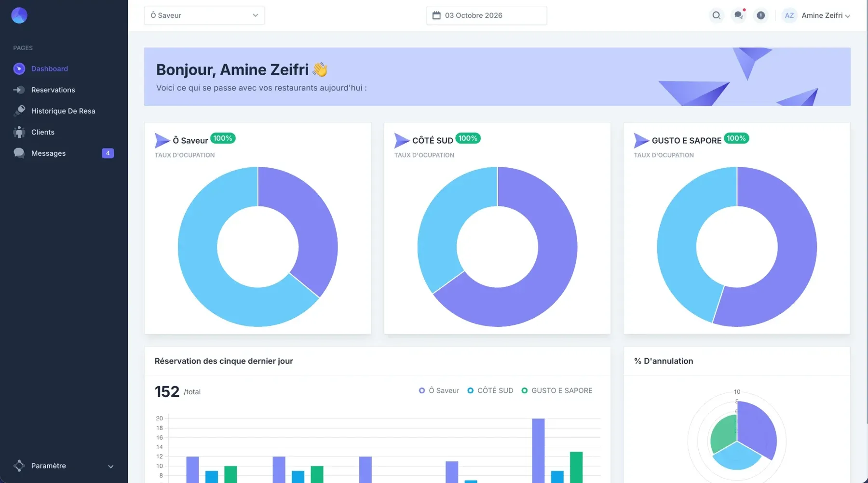
Task: Click the Clients person icon
Action: [x=19, y=132]
